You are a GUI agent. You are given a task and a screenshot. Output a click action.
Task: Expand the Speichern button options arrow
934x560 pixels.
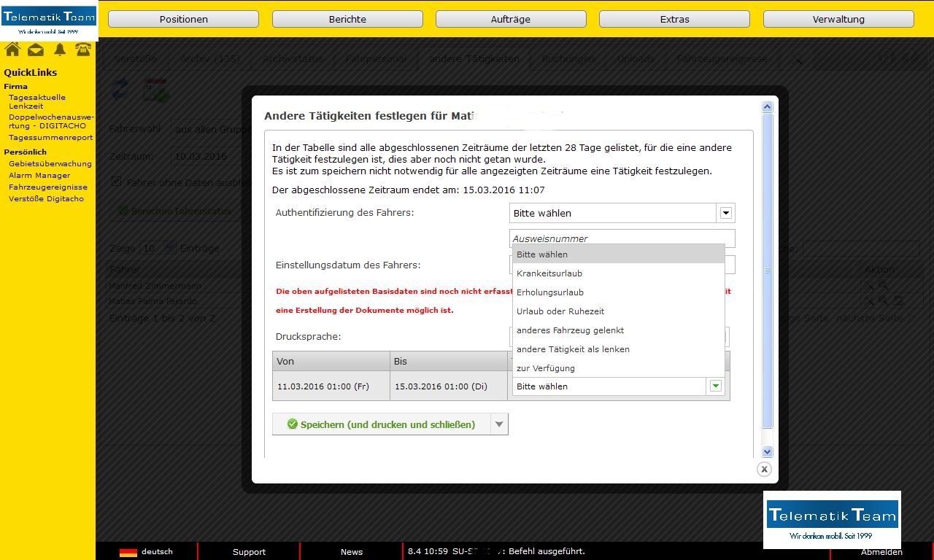point(499,424)
